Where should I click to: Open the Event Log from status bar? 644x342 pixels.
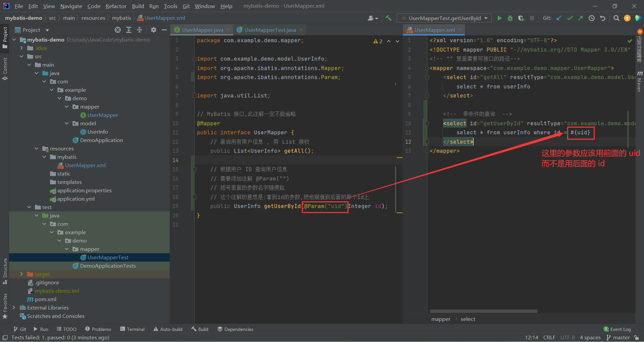(617, 329)
